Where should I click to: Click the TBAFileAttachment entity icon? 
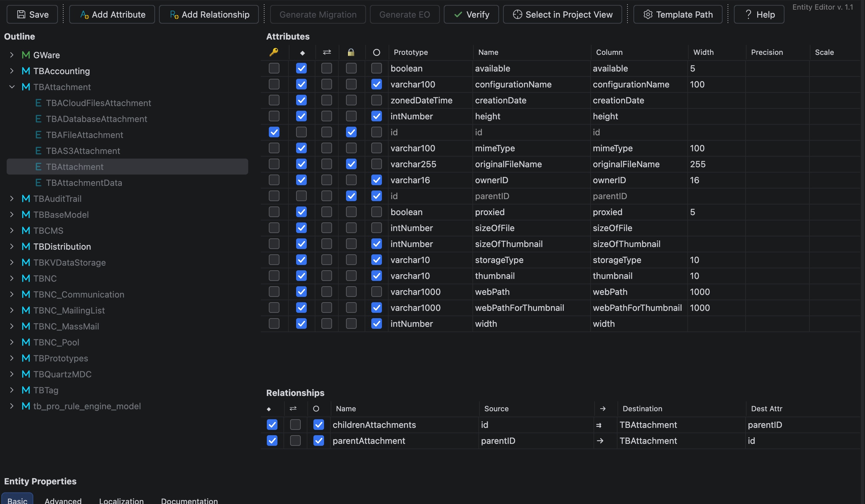39,135
